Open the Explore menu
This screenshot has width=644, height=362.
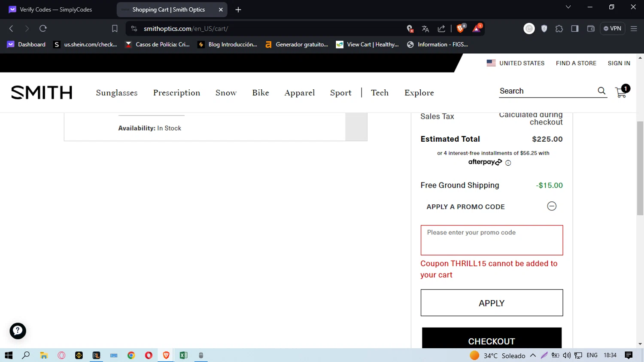point(419,93)
